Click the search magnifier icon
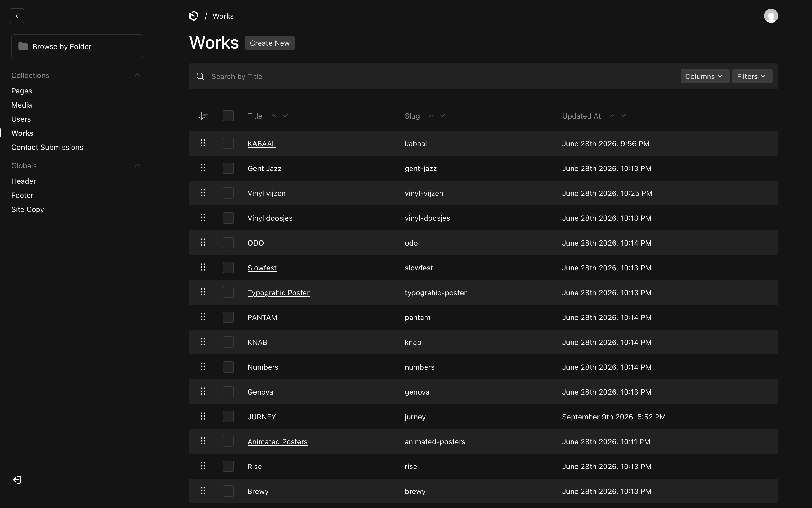The image size is (812, 508). tap(200, 76)
